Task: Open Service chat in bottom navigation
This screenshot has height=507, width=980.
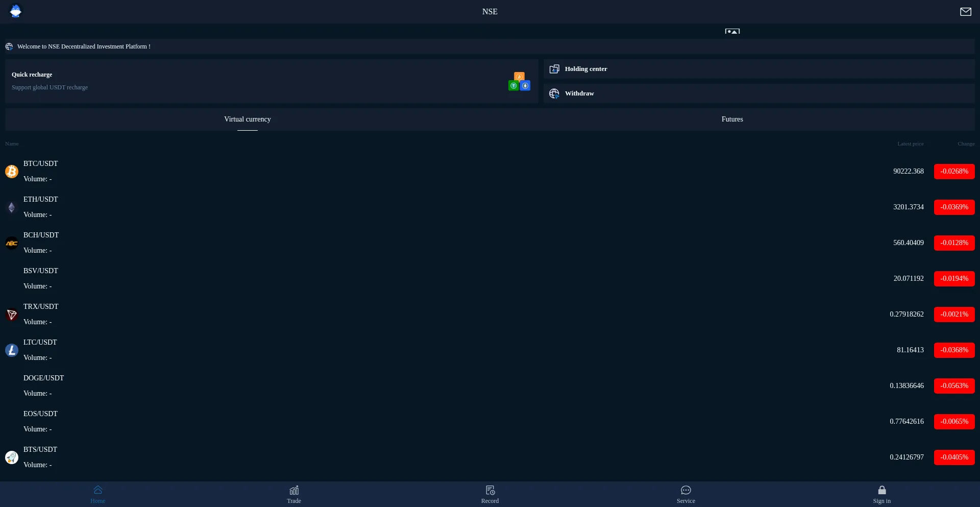Action: tap(686, 494)
